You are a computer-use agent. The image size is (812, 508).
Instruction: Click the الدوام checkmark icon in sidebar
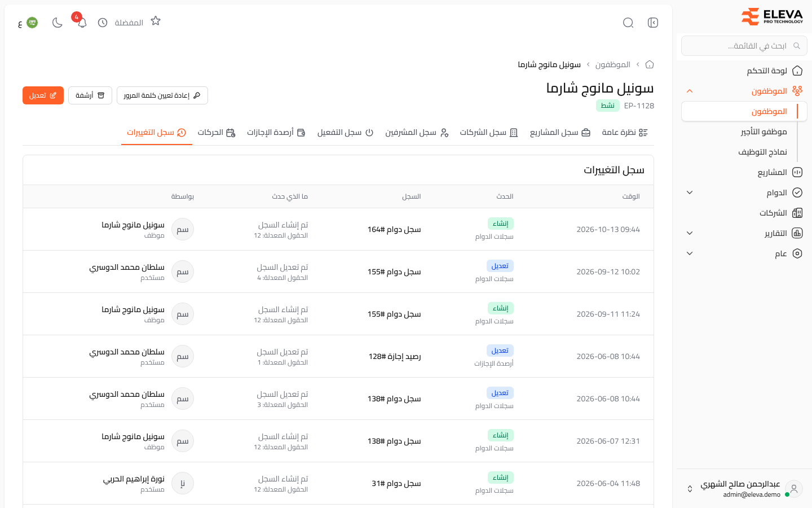[797, 192]
